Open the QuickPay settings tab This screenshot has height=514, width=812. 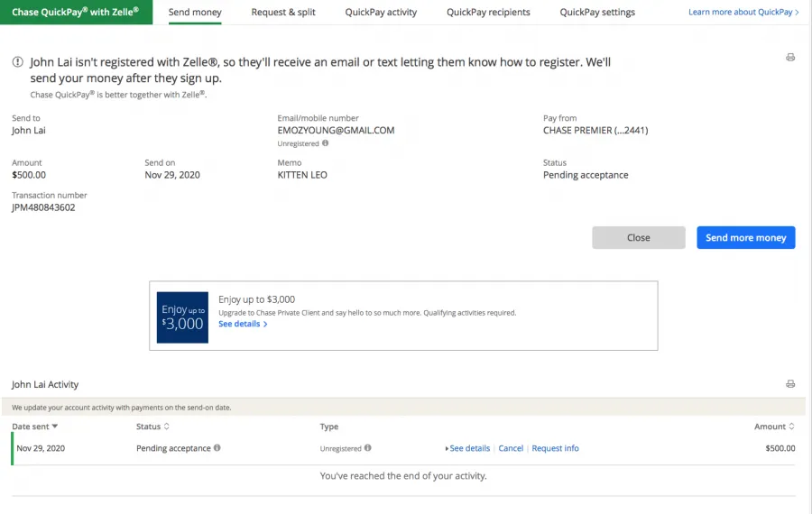pyautogui.click(x=597, y=12)
